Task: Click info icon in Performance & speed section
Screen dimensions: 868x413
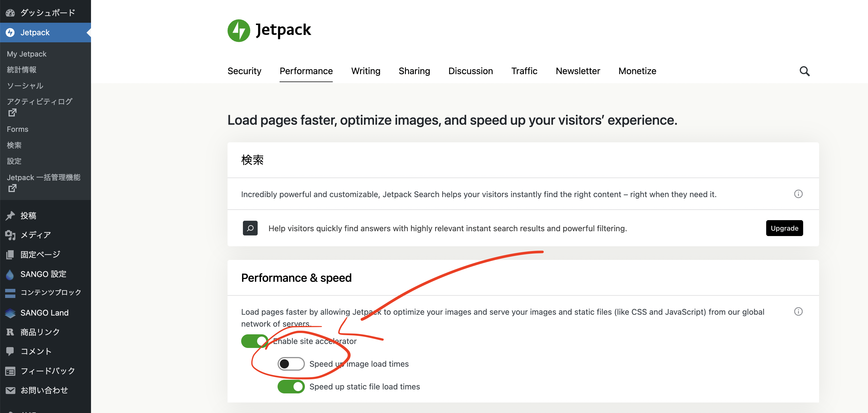Action: coord(798,311)
